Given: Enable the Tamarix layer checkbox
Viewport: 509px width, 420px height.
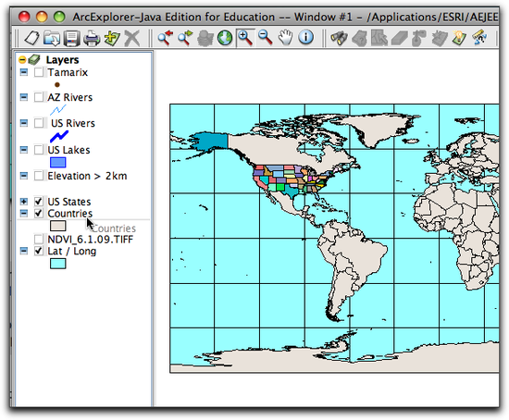Looking at the screenshot, I should coord(39,72).
